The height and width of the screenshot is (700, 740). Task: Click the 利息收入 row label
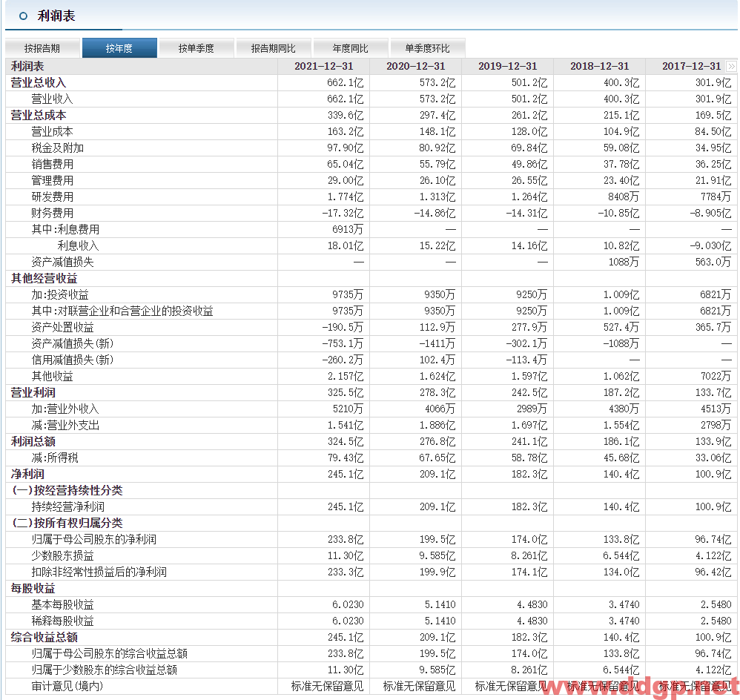point(79,245)
